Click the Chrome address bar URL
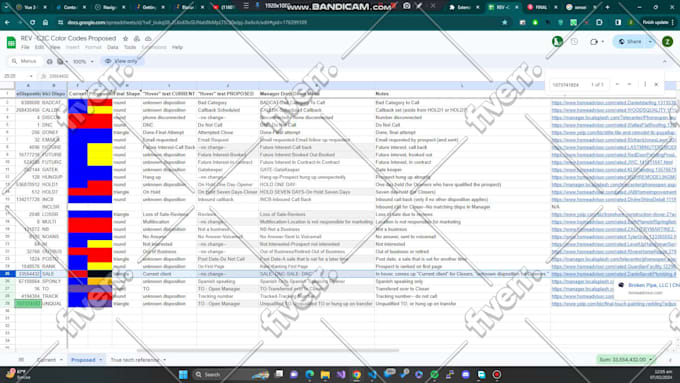 point(187,23)
